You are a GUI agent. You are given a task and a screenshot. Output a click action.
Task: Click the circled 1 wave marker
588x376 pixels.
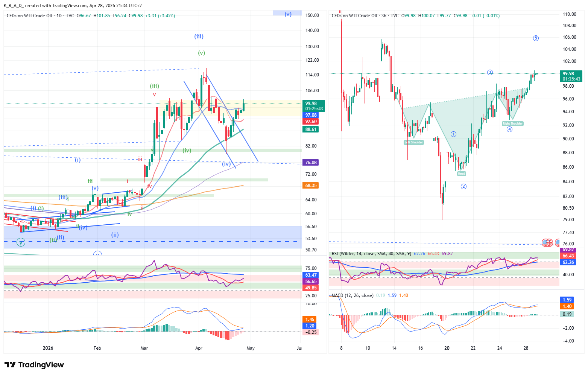click(x=453, y=134)
